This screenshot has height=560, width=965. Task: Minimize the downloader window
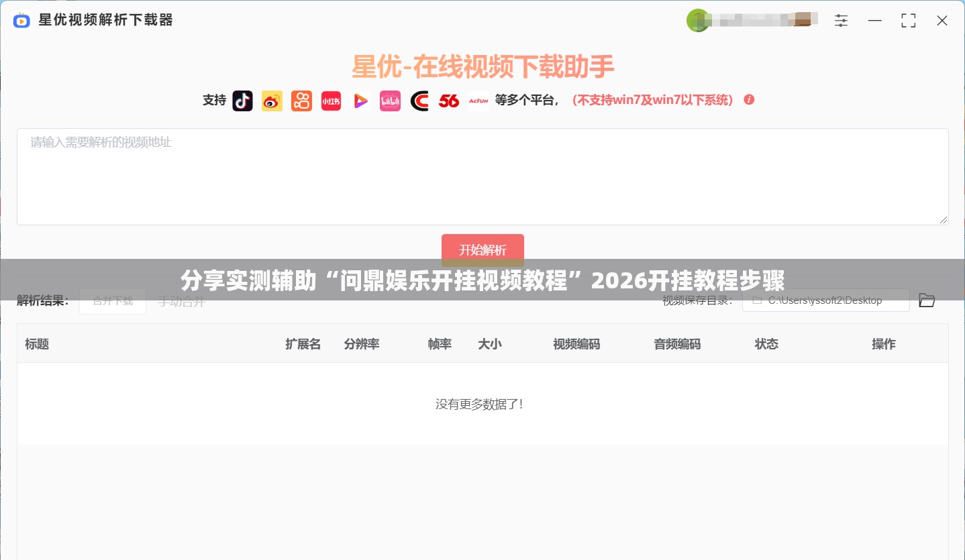875,21
